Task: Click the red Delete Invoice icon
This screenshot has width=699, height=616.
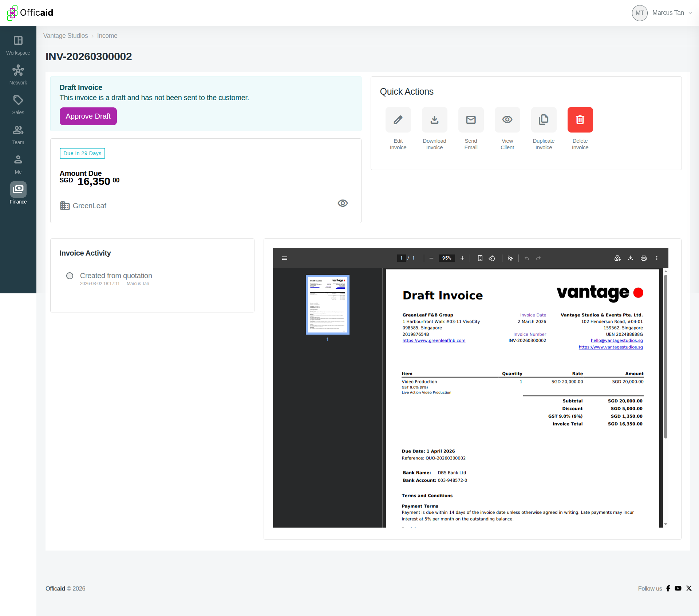Action: [580, 120]
